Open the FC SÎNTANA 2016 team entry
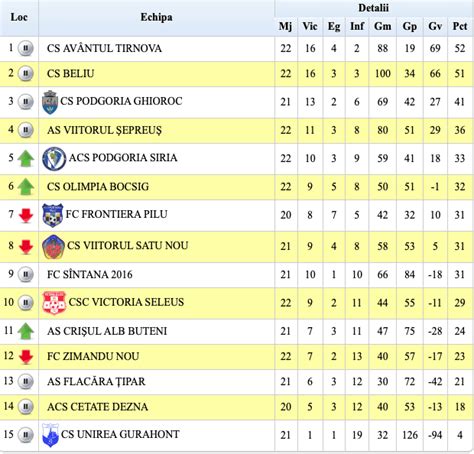 pos(90,275)
